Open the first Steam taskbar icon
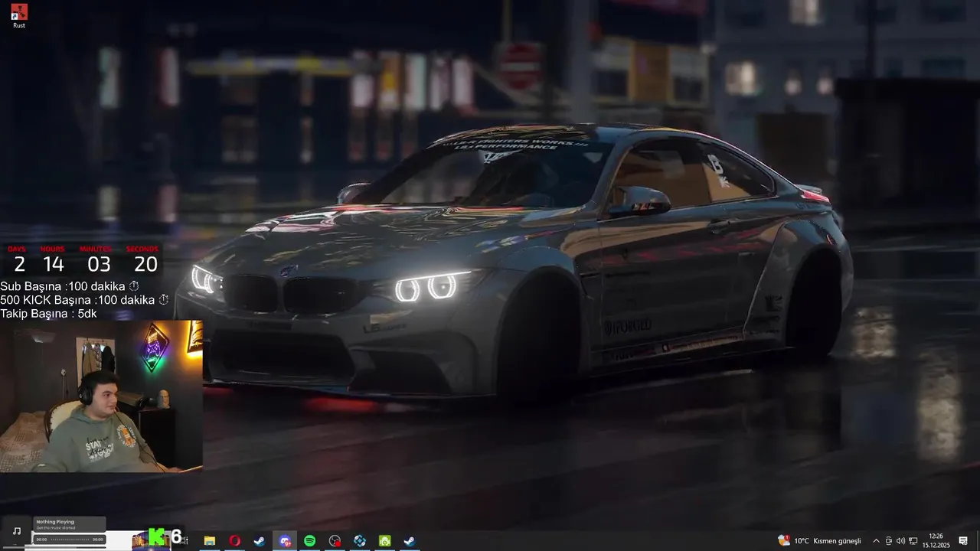 (x=260, y=541)
